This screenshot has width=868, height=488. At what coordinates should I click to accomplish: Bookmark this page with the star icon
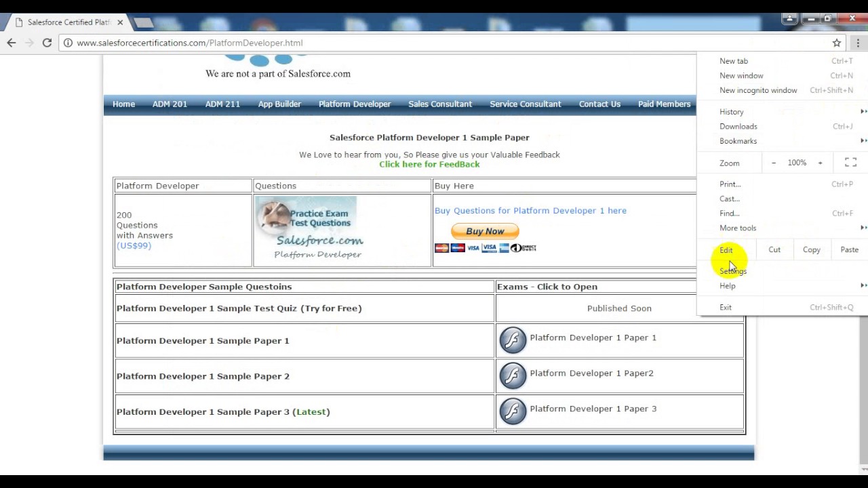(837, 43)
